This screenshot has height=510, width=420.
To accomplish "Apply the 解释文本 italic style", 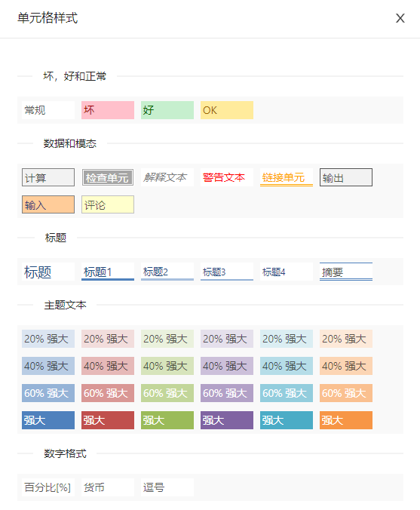I will [167, 177].
